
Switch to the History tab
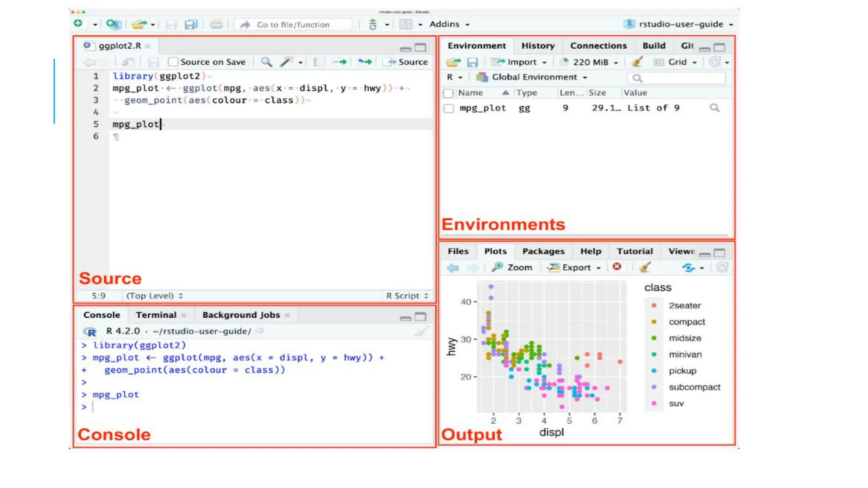(538, 46)
